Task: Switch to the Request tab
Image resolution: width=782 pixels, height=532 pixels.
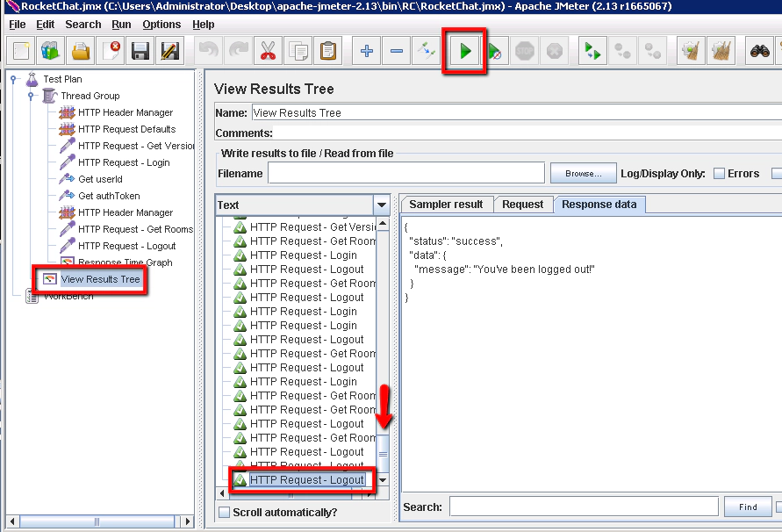Action: pyautogui.click(x=523, y=204)
